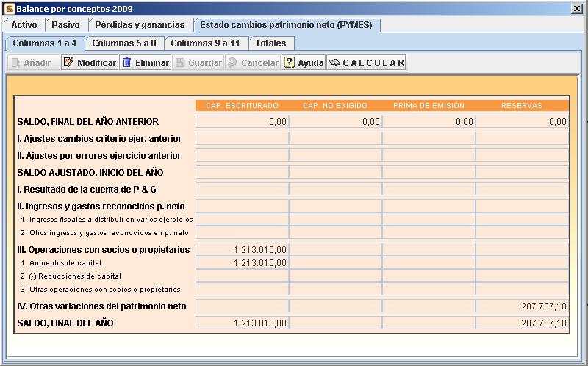Click 'III. Operaciones con socios o propietarios' label
Image resolution: width=588 pixels, height=366 pixels.
(x=104, y=250)
